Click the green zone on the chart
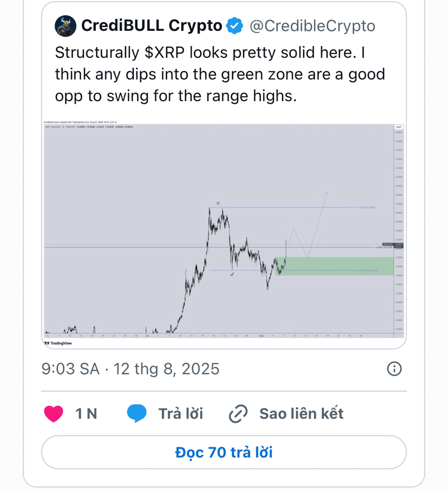This screenshot has height=491, width=448. click(x=334, y=266)
